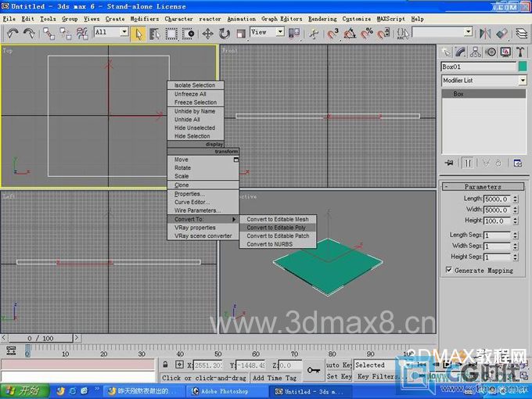532x399 pixels.
Task: Toggle Window/Crossing selection mode icon
Action: [x=188, y=33]
